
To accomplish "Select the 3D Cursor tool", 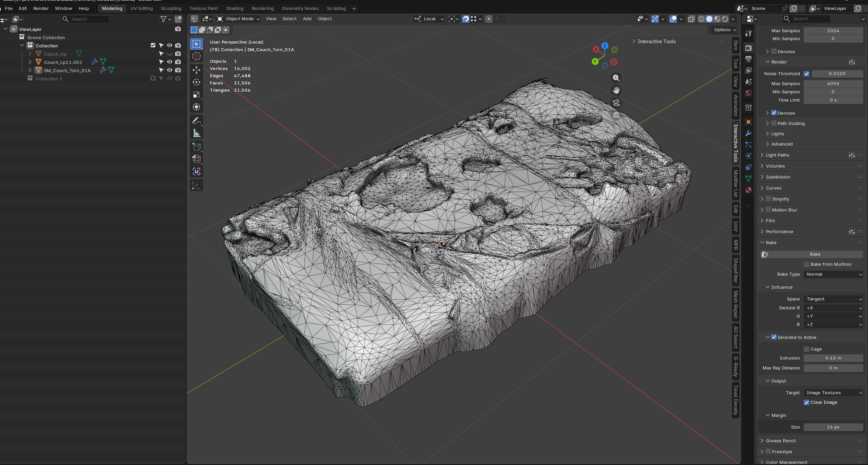I will tap(196, 56).
